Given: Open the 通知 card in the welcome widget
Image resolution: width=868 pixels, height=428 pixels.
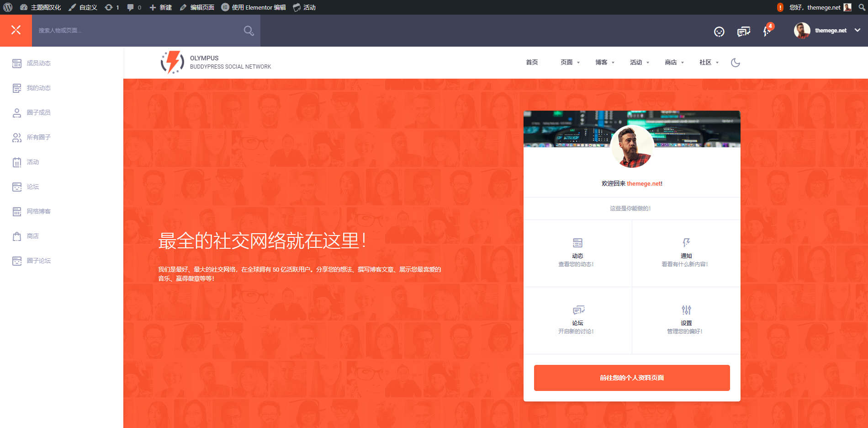Looking at the screenshot, I should 686,253.
